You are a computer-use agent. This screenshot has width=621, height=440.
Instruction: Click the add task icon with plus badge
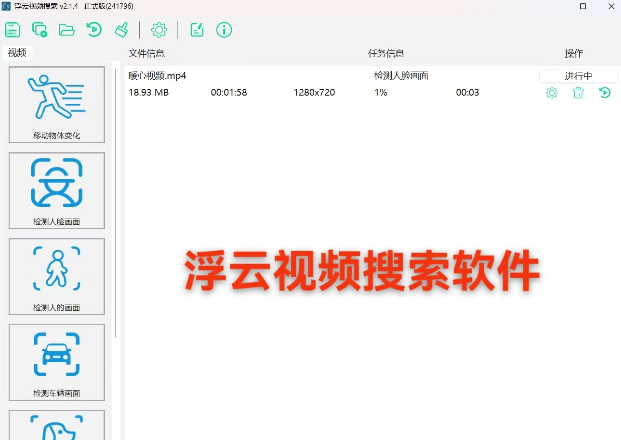[x=40, y=30]
